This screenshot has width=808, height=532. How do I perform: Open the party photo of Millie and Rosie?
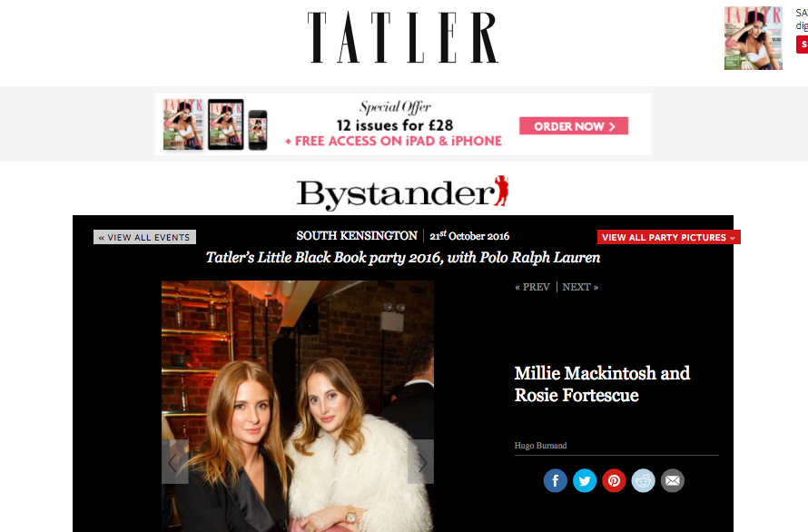coord(298,406)
